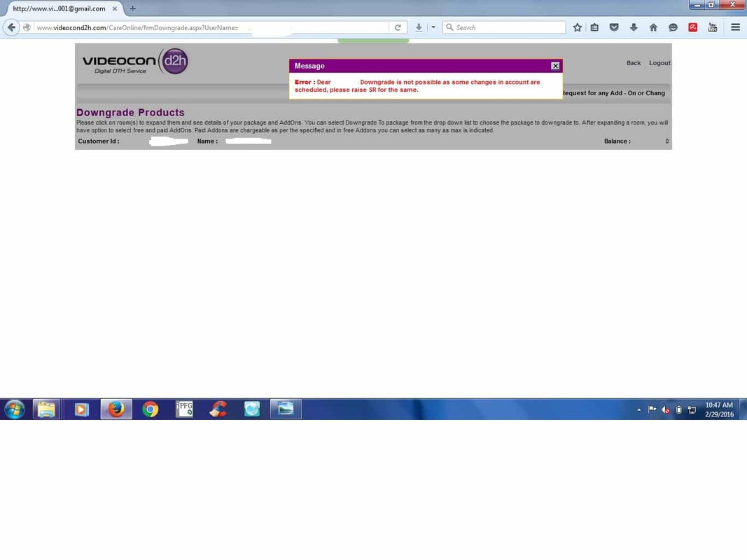Open the YouTube toolbar extension icon
747x560 pixels.
click(713, 27)
